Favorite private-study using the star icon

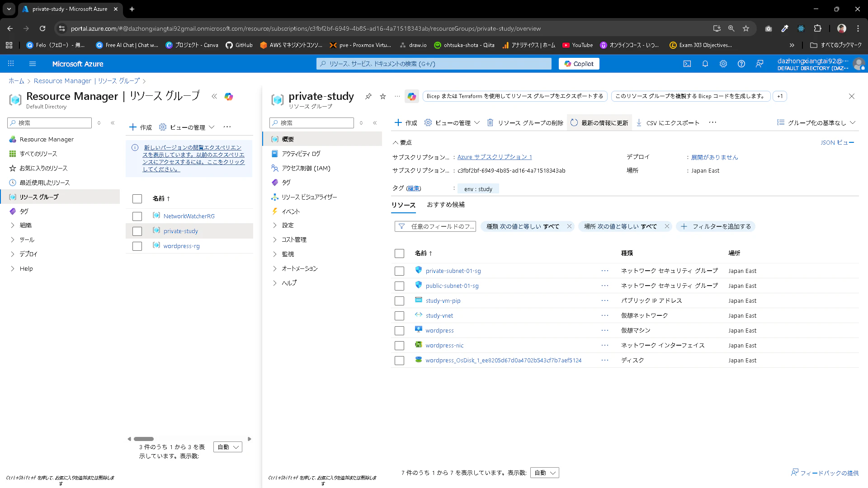point(383,96)
